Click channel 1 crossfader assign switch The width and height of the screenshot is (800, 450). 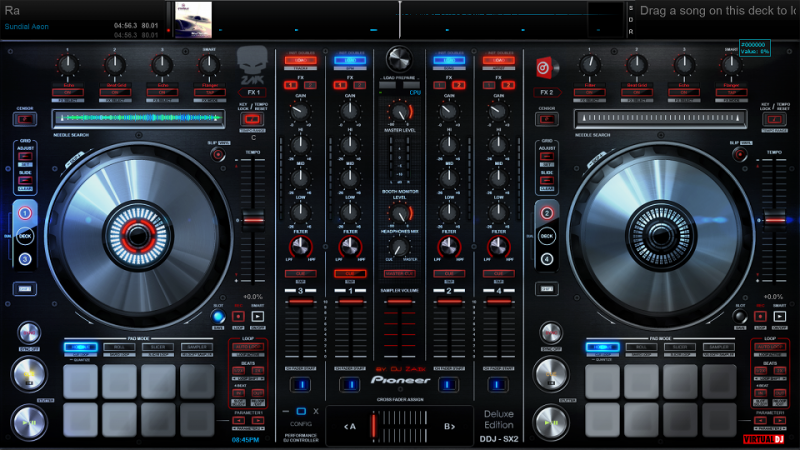click(x=350, y=384)
